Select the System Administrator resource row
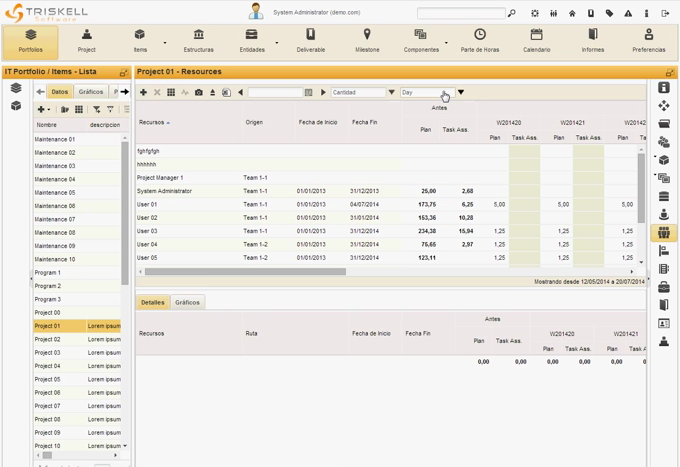The height and width of the screenshot is (467, 680). pos(387,191)
